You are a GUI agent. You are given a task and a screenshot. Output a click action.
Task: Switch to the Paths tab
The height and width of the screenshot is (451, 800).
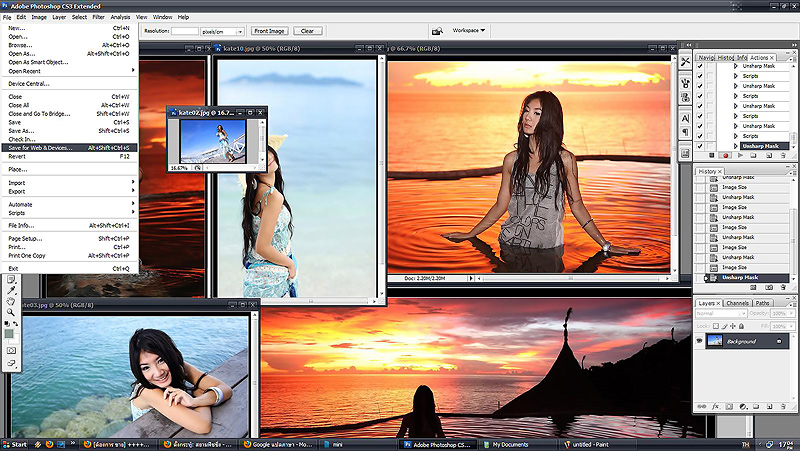(763, 303)
